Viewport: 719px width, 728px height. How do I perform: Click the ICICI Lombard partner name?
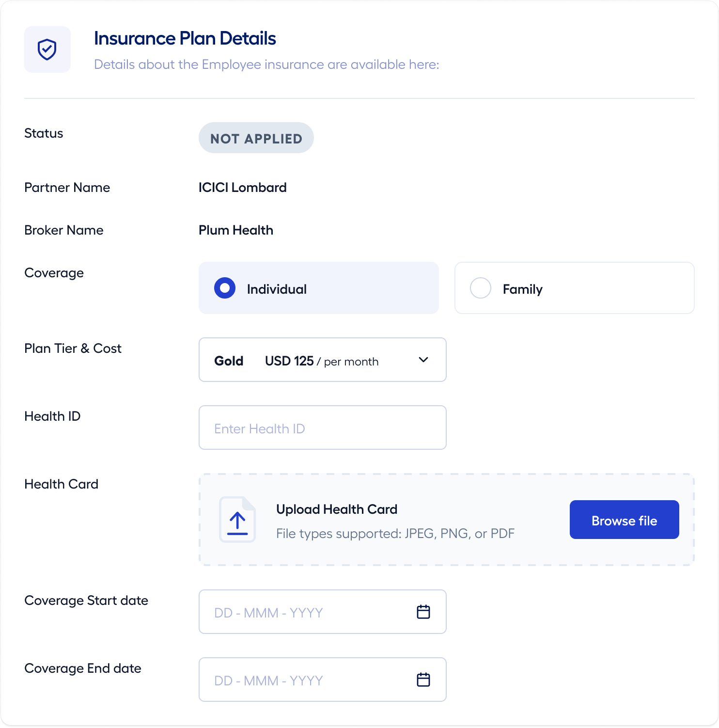click(x=243, y=188)
